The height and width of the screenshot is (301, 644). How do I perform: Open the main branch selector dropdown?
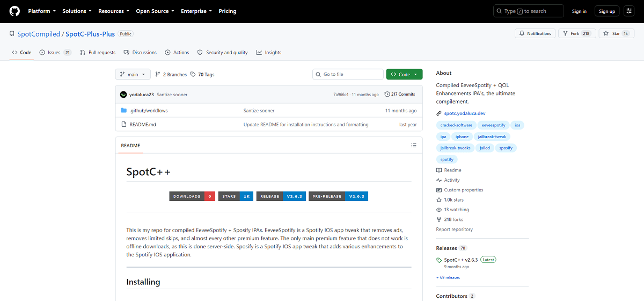tap(133, 74)
